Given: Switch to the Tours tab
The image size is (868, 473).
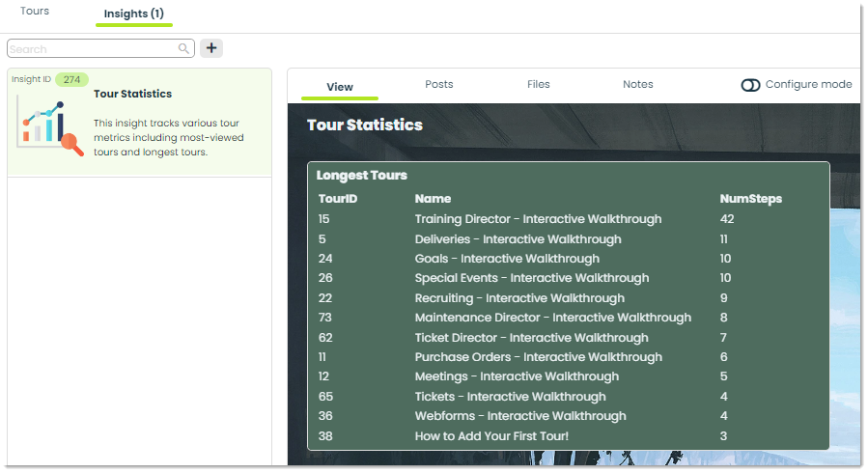Looking at the screenshot, I should pos(35,11).
